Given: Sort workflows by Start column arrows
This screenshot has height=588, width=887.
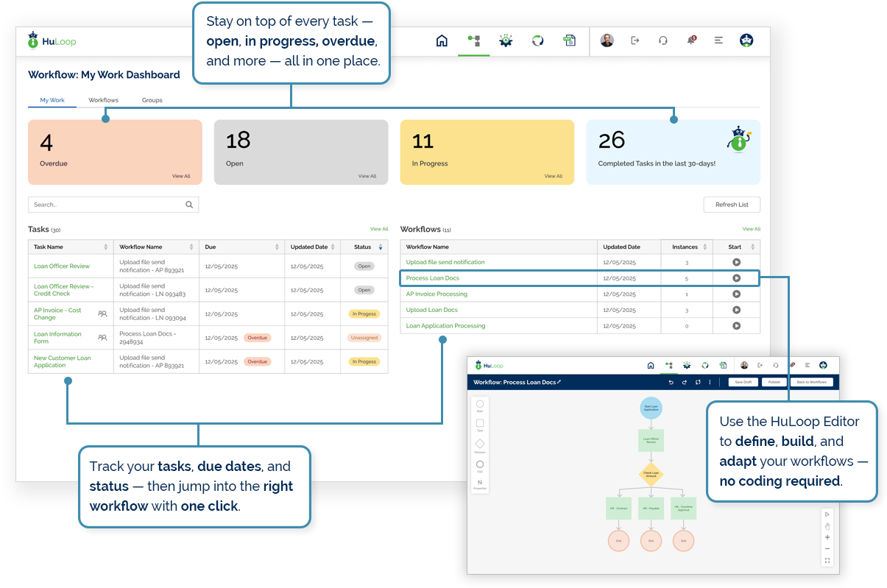Looking at the screenshot, I should 752,247.
